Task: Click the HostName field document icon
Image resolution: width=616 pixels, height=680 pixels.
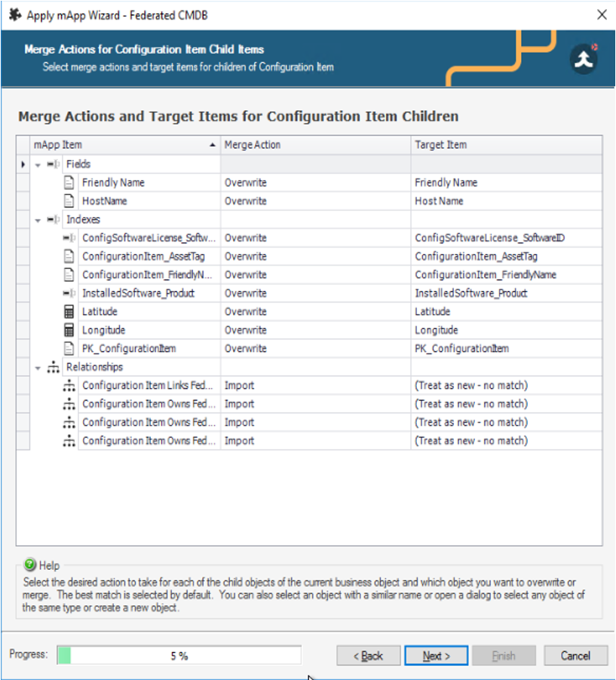Action: 69,201
